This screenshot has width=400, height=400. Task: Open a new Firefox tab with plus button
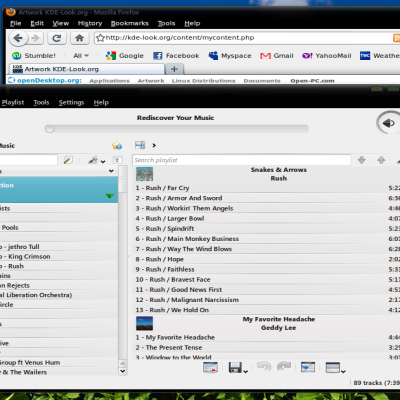coord(174,69)
